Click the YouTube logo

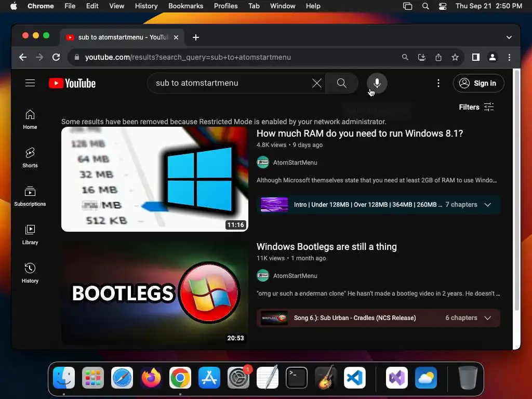(x=72, y=83)
